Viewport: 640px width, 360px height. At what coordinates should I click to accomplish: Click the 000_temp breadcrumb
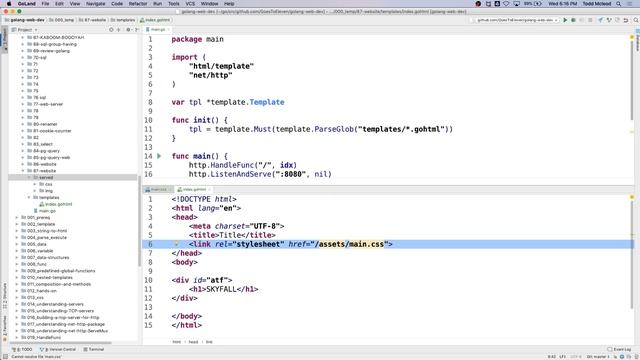click(62, 20)
